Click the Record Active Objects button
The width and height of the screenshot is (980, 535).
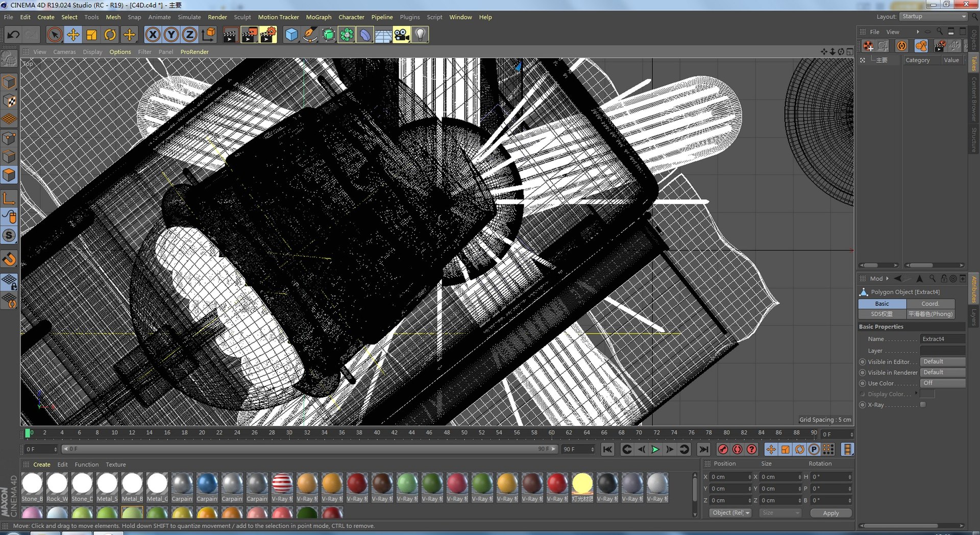point(723,449)
